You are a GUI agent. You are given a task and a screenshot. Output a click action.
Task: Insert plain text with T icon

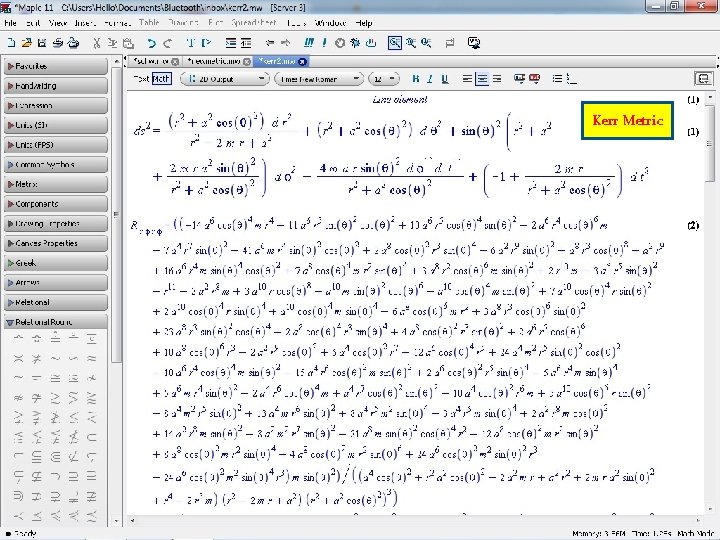(x=191, y=43)
